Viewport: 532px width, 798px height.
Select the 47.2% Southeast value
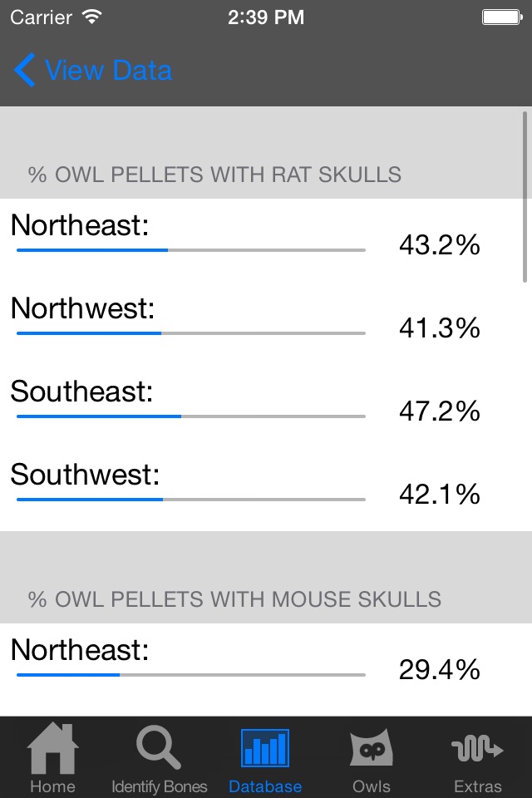[440, 411]
